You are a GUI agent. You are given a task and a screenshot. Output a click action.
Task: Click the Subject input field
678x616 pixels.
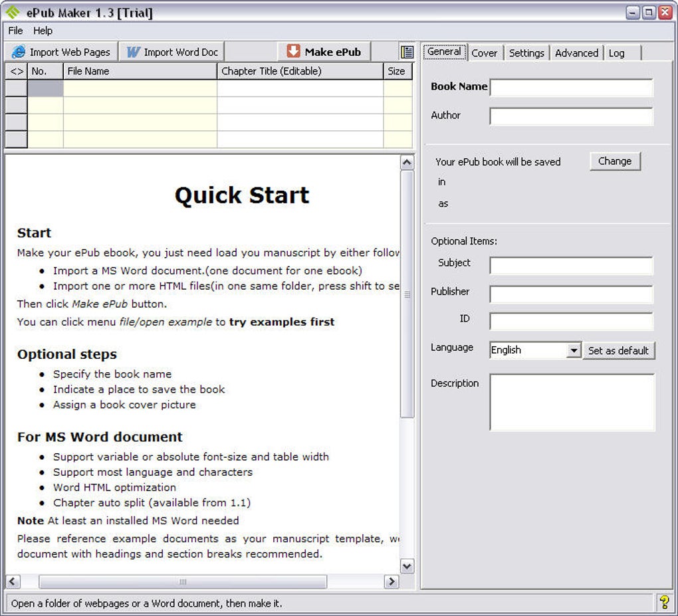point(571,265)
